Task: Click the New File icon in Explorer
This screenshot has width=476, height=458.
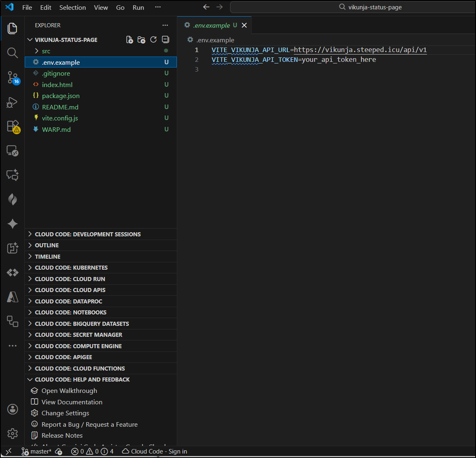Action: coord(129,39)
